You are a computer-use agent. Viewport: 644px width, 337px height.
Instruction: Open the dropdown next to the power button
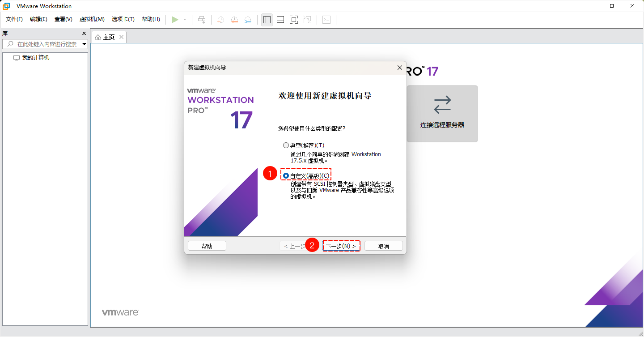point(184,19)
